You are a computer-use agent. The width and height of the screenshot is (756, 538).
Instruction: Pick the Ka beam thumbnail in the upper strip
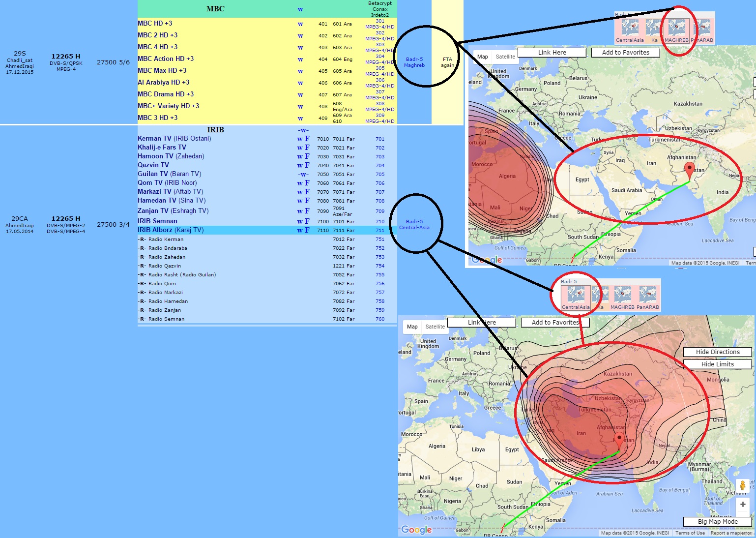[654, 30]
